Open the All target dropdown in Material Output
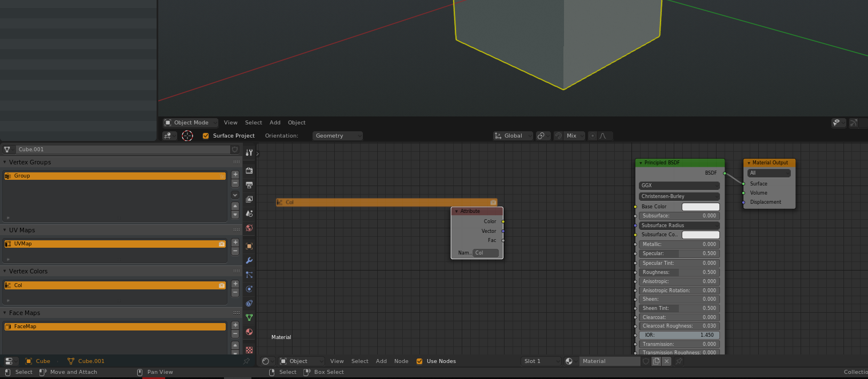Screen dimensions: 868x379 769,173
